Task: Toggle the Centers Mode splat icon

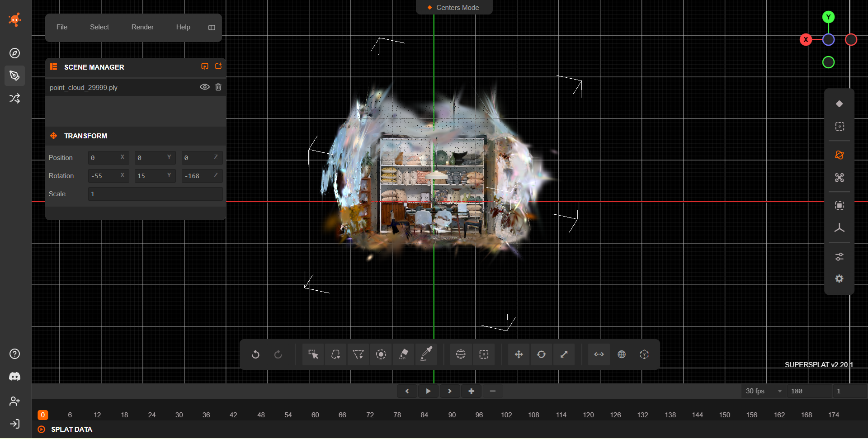Action: (x=839, y=104)
